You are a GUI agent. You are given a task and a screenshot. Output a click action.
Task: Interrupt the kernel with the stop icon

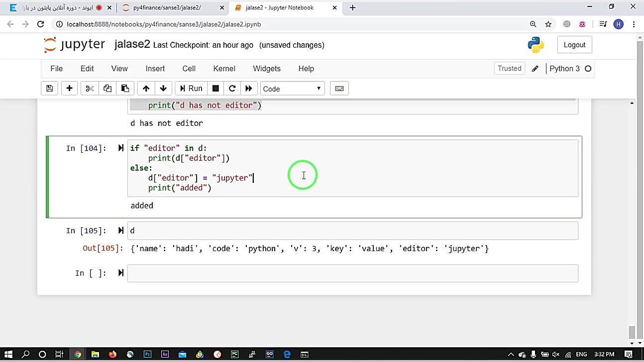(x=215, y=89)
